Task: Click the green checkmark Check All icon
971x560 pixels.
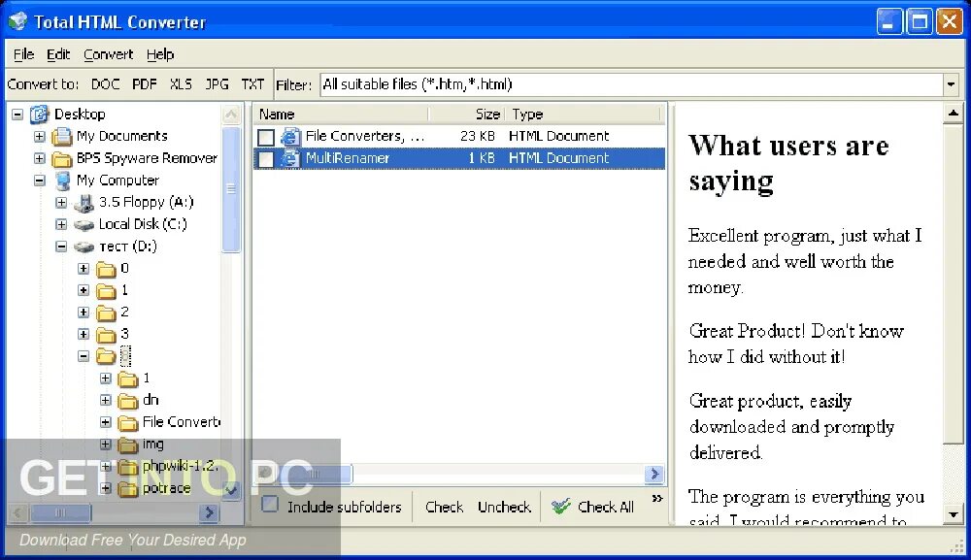Action: pyautogui.click(x=560, y=507)
